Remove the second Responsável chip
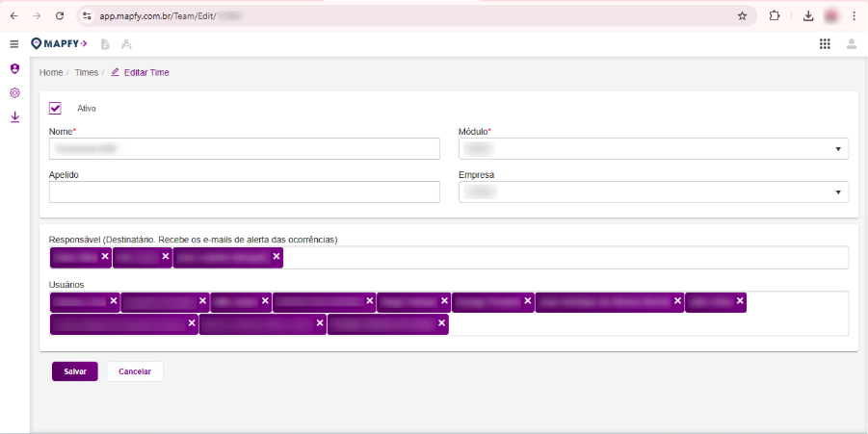The image size is (868, 434). (165, 257)
